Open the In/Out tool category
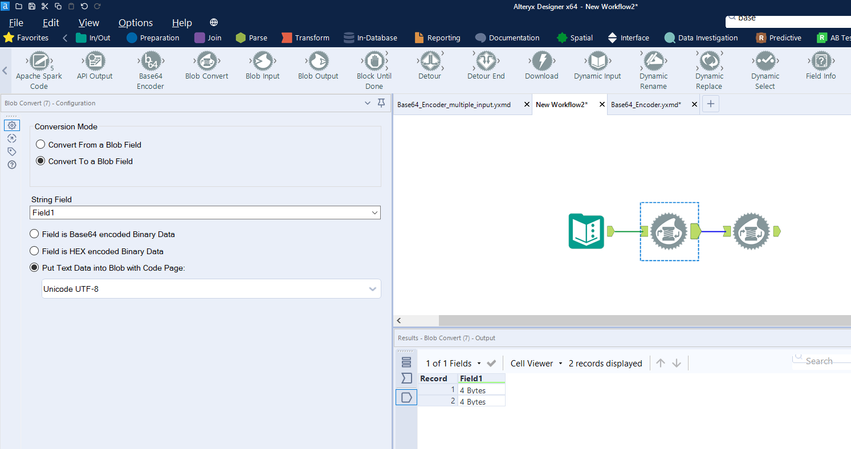851x449 pixels. (x=93, y=38)
